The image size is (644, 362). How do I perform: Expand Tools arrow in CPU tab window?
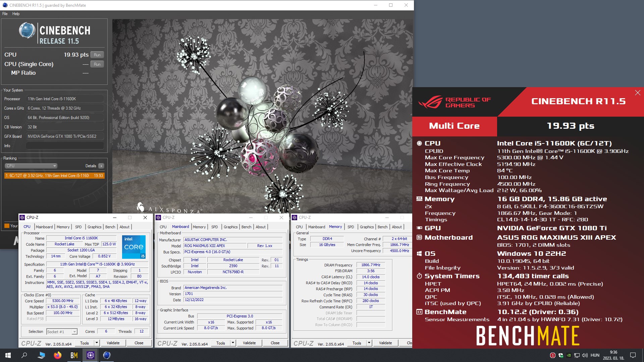[x=97, y=343]
